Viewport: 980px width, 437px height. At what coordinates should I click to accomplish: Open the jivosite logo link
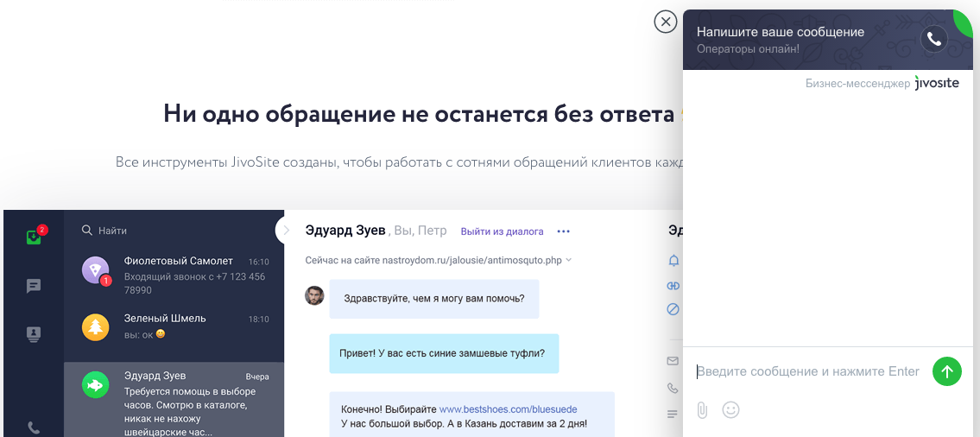point(936,83)
